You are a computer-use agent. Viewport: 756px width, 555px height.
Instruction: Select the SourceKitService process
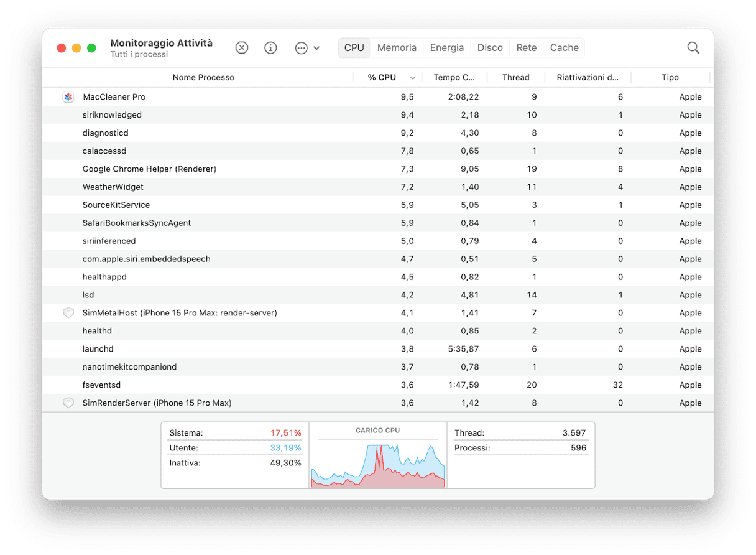378,205
